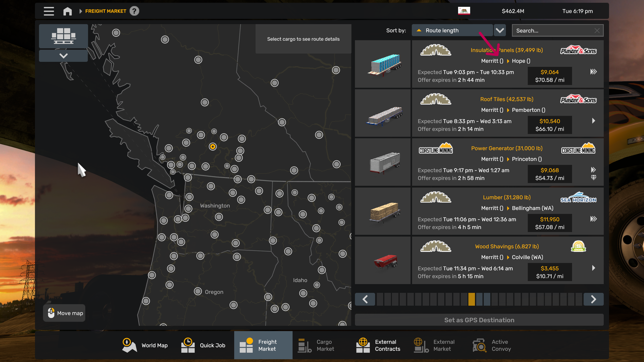The width and height of the screenshot is (644, 362).
Task: Open the Sort by dropdown arrow
Action: [x=500, y=30]
